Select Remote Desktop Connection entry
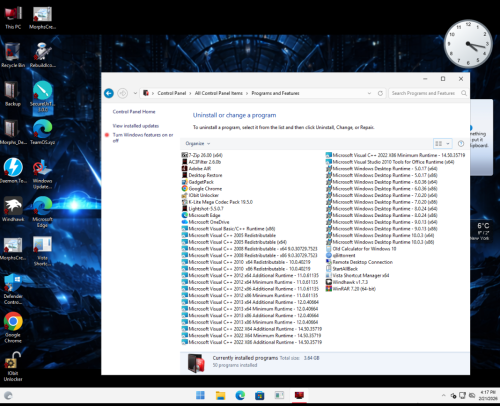 (x=359, y=262)
